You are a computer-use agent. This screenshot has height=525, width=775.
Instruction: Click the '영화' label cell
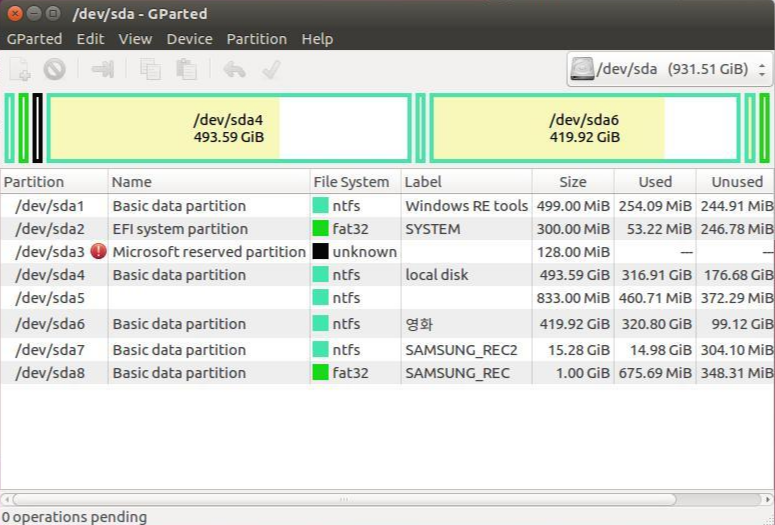419,324
